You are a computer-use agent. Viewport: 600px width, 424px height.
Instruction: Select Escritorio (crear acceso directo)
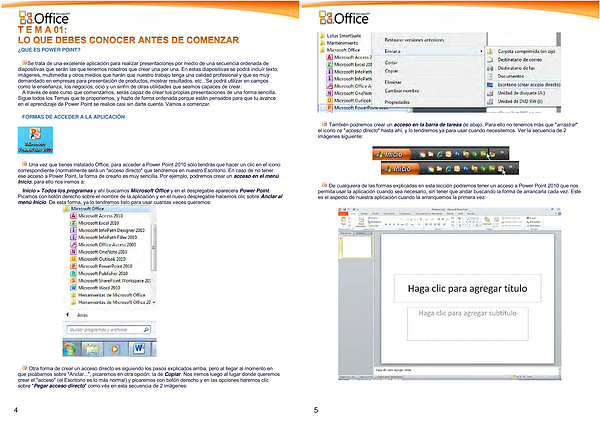524,85
